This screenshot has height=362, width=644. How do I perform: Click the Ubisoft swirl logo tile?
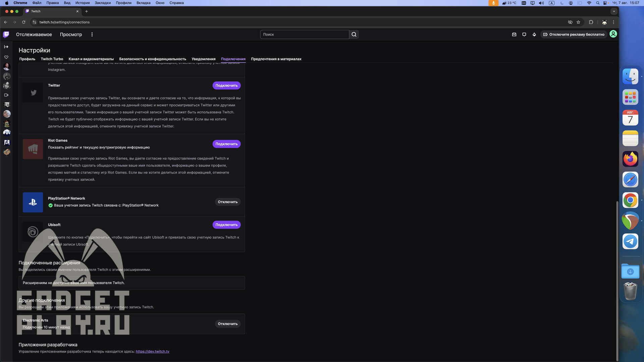[33, 232]
